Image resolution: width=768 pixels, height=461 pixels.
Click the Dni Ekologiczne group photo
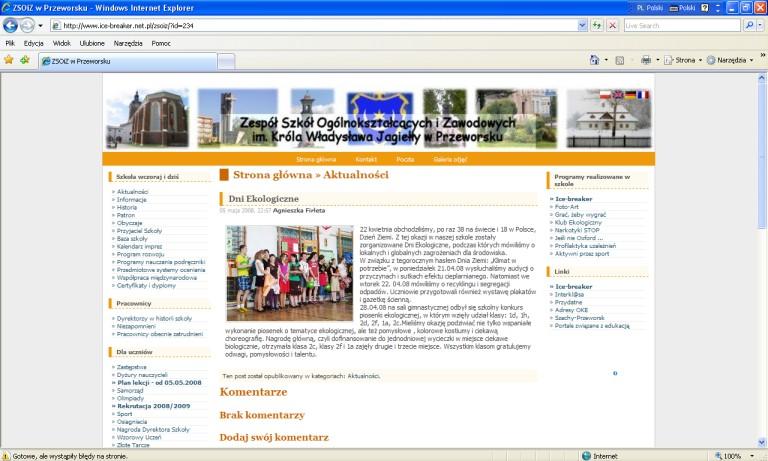(289, 273)
